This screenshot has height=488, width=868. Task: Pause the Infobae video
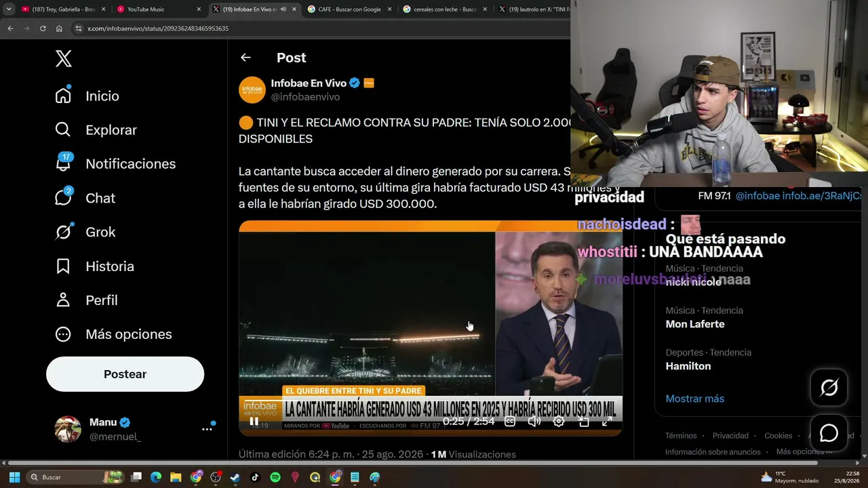(254, 422)
